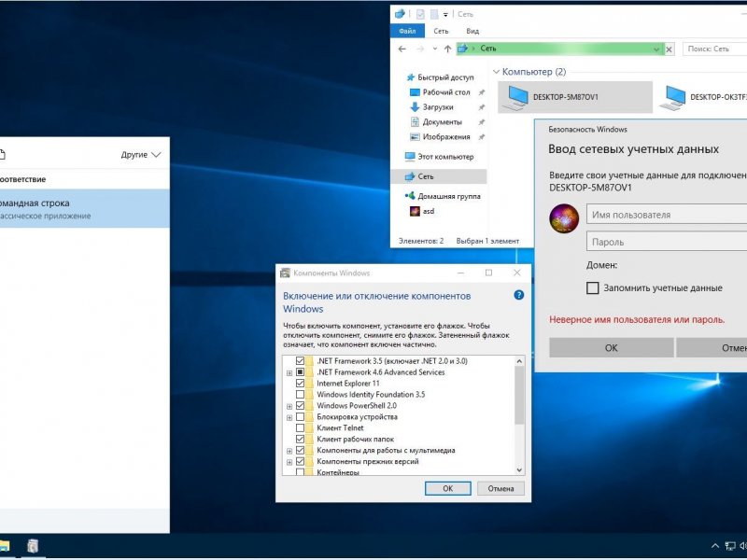Go up one level with the up arrow
747x560 pixels.
coord(448,49)
